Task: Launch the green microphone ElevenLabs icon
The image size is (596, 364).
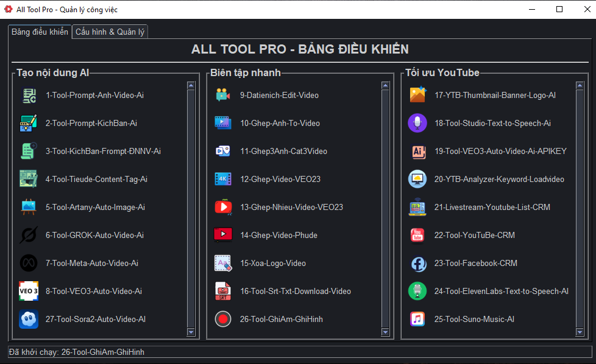Action: coord(417,291)
